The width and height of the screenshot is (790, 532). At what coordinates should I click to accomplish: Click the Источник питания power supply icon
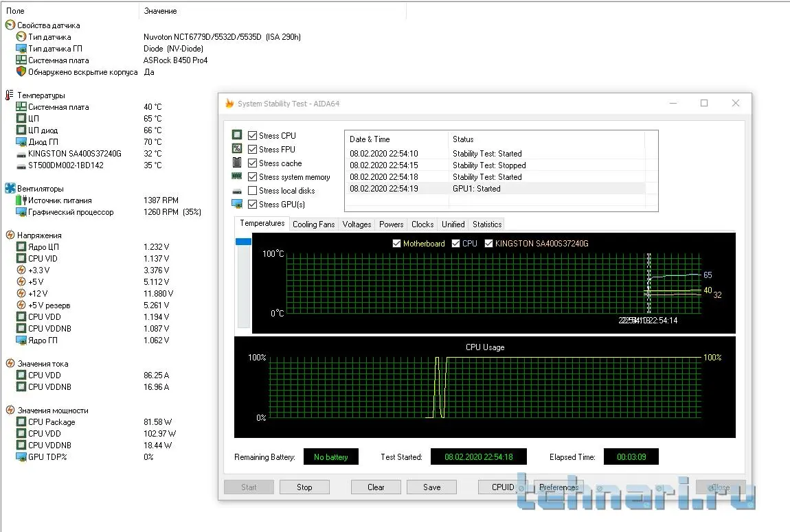(21, 200)
